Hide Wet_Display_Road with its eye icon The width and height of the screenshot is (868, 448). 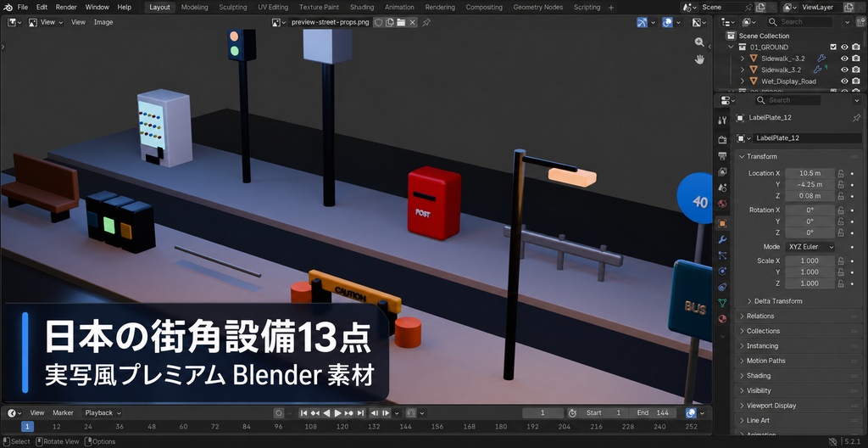(x=845, y=81)
